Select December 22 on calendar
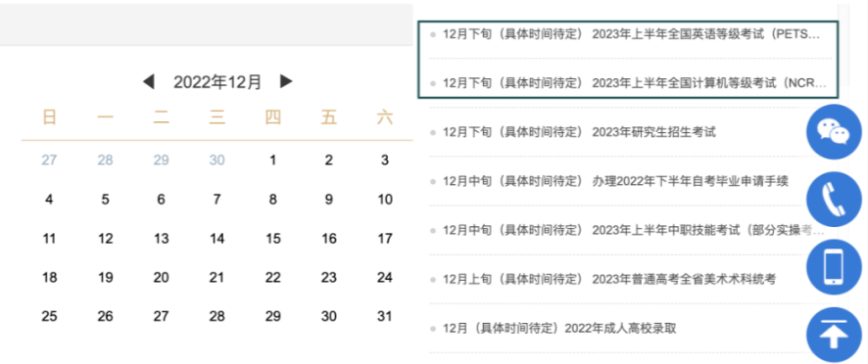This screenshot has width=868, height=364. [273, 278]
